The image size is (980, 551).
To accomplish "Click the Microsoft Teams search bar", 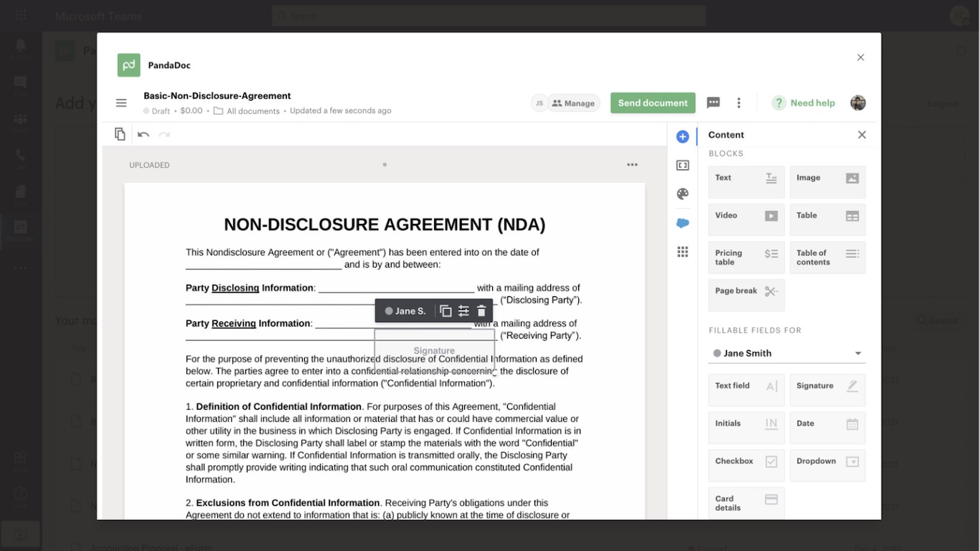I will coord(489,16).
